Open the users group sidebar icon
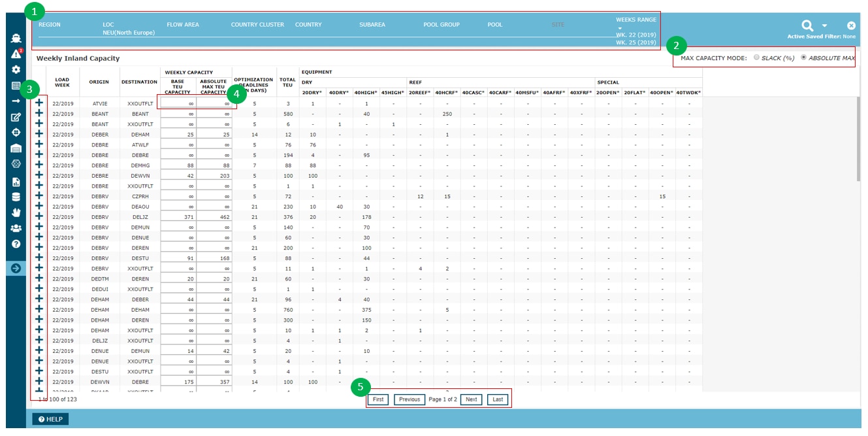Image resolution: width=868 pixels, height=436 pixels. coord(16,228)
